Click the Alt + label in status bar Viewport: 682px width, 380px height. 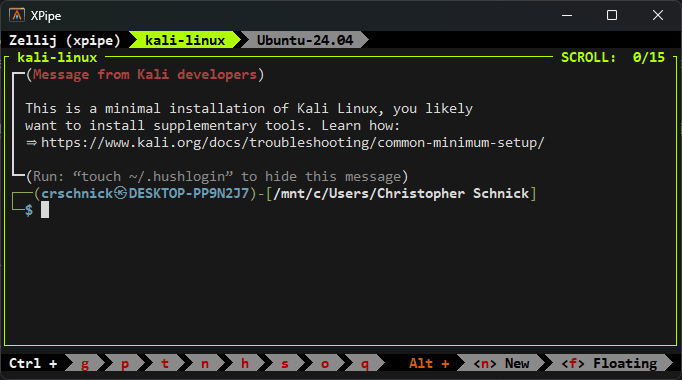coord(429,363)
